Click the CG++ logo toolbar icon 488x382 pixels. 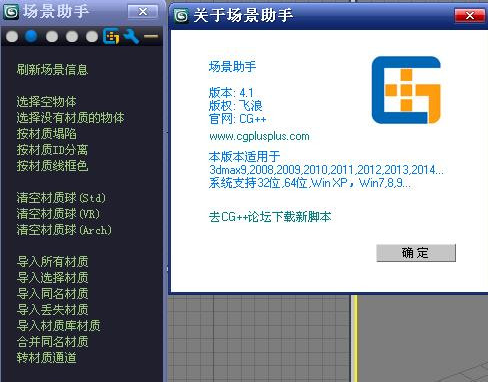111,36
